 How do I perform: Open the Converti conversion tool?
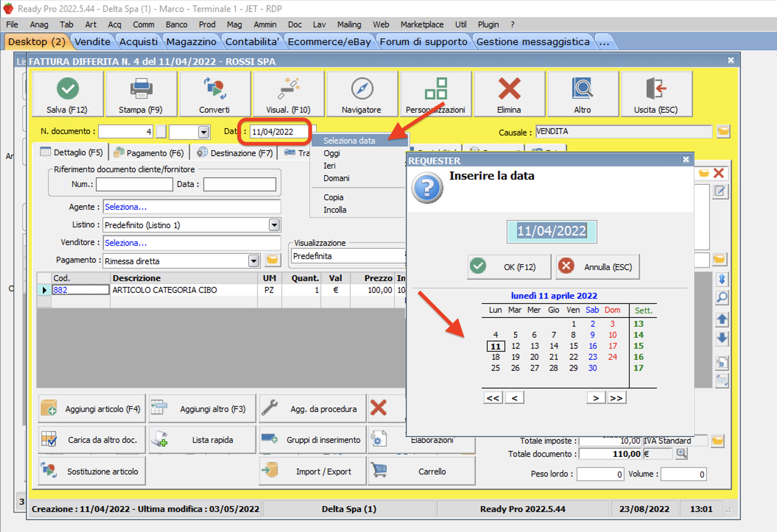tap(214, 95)
